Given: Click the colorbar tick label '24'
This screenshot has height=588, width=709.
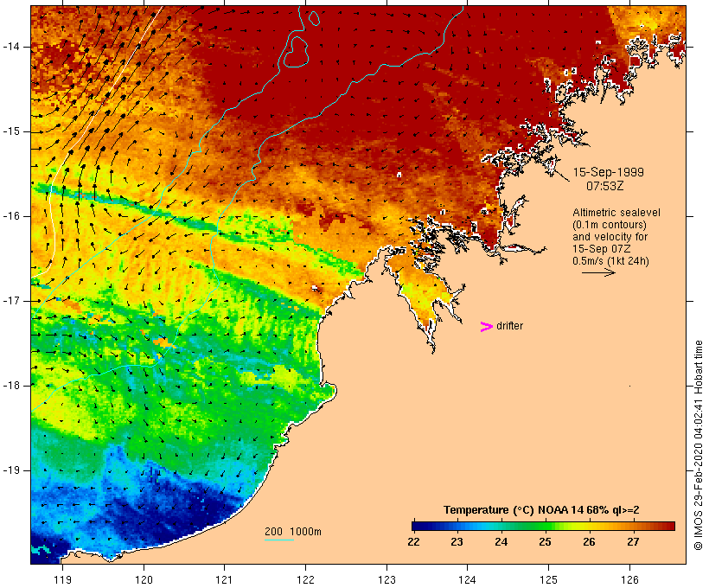Looking at the screenshot, I should (501, 542).
